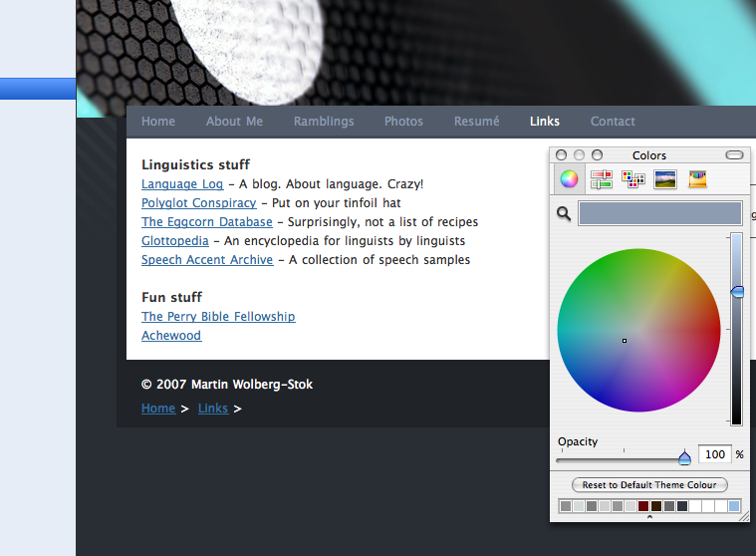Select the Links navigation tab

[x=545, y=121]
